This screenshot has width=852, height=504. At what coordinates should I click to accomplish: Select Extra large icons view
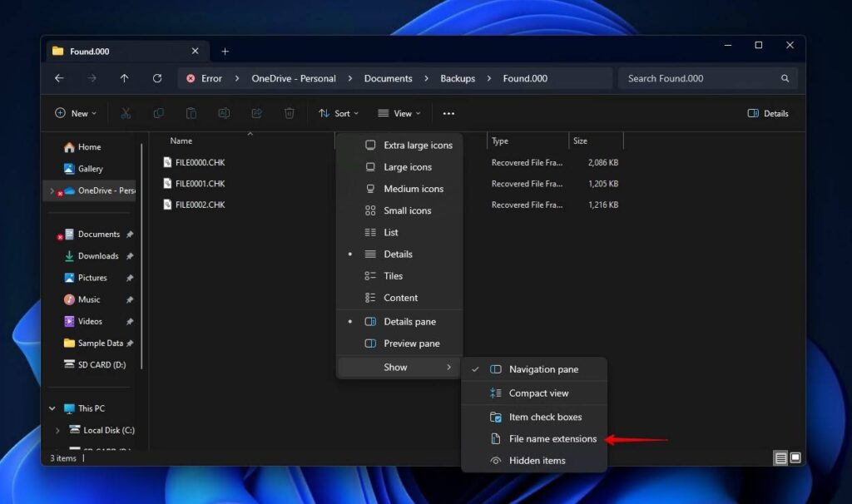pyautogui.click(x=418, y=146)
